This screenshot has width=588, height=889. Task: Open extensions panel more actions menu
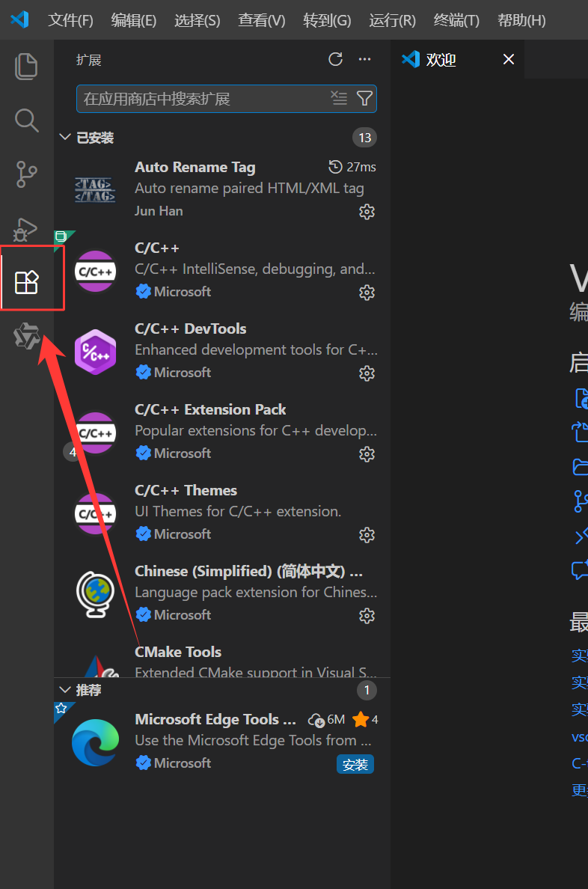tap(364, 59)
